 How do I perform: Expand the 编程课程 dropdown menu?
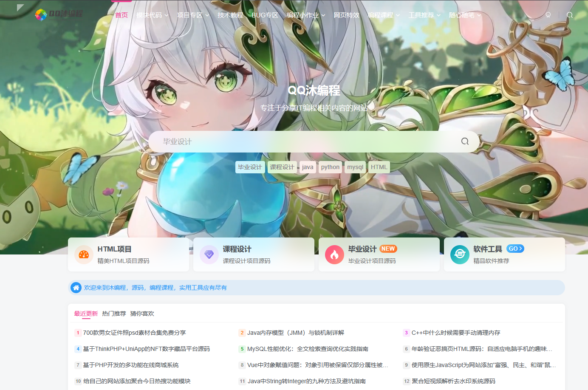click(x=384, y=15)
